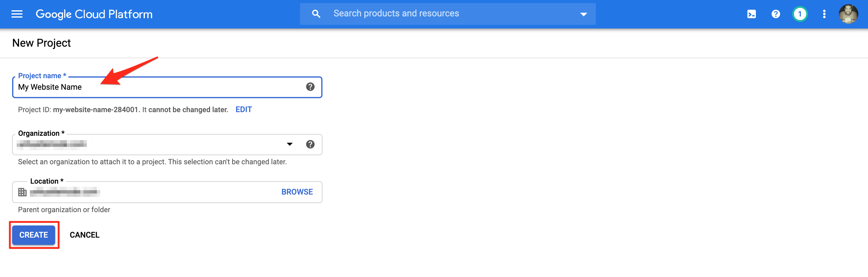868x277 pixels.
Task: Show help for Project name field
Action: pos(310,87)
